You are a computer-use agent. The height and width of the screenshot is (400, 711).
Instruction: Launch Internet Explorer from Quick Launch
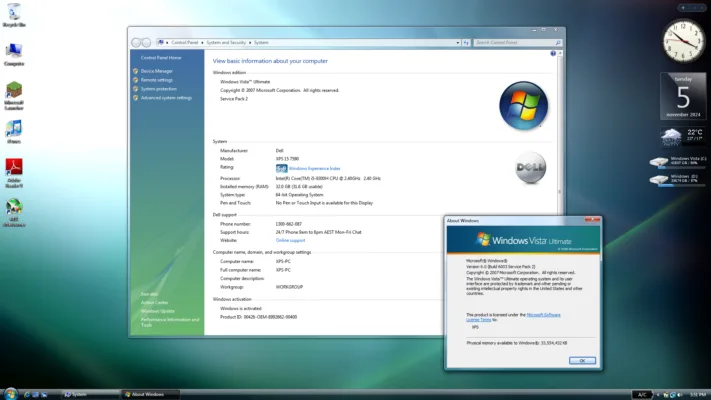click(x=27, y=395)
